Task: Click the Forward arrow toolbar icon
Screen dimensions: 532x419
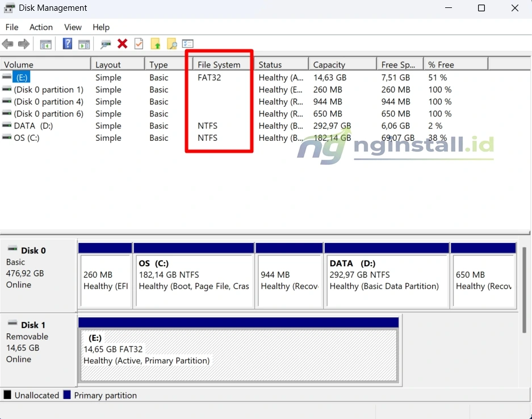Action: [x=24, y=44]
